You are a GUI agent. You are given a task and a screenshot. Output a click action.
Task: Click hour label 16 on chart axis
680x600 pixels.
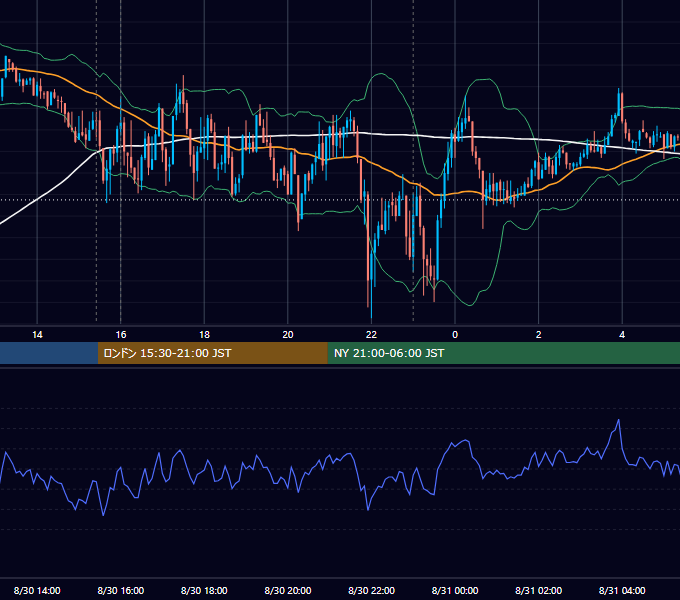pyautogui.click(x=121, y=335)
